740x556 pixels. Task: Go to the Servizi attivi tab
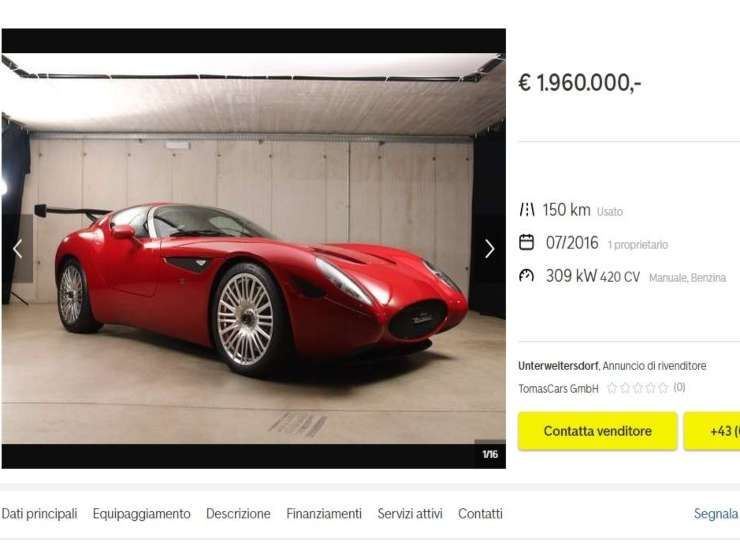coord(410,514)
